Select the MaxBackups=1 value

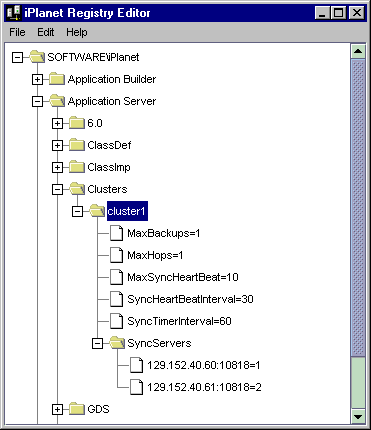click(x=164, y=233)
